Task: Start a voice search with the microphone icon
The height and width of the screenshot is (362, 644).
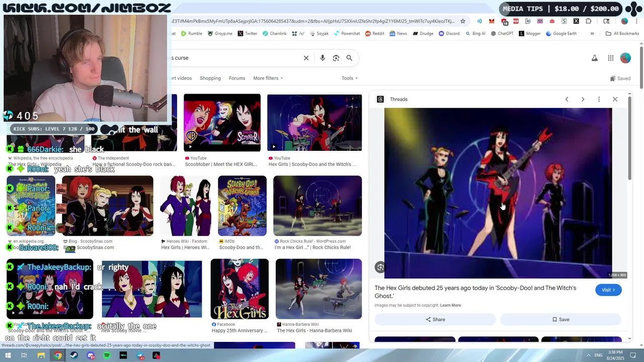Action: [323, 58]
